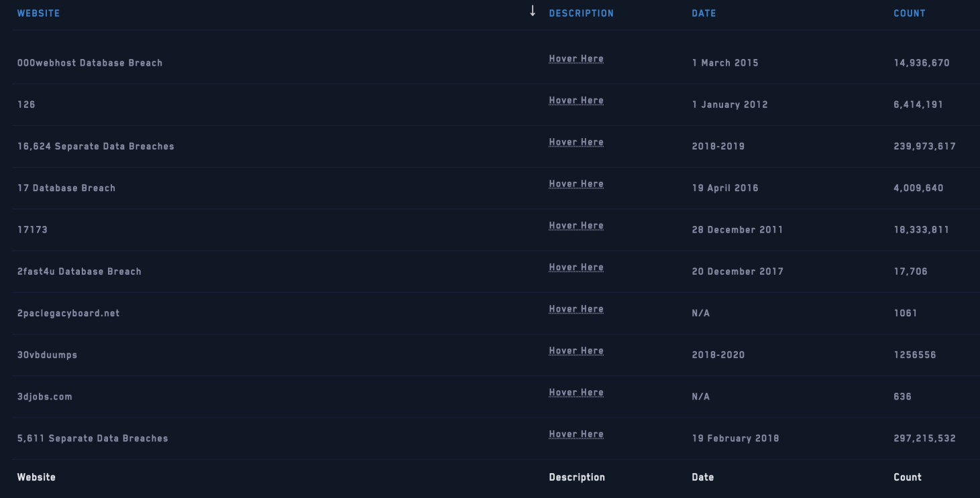Image resolution: width=980 pixels, height=498 pixels.
Task: Click Hover Here in the 17173 row
Action: (576, 226)
